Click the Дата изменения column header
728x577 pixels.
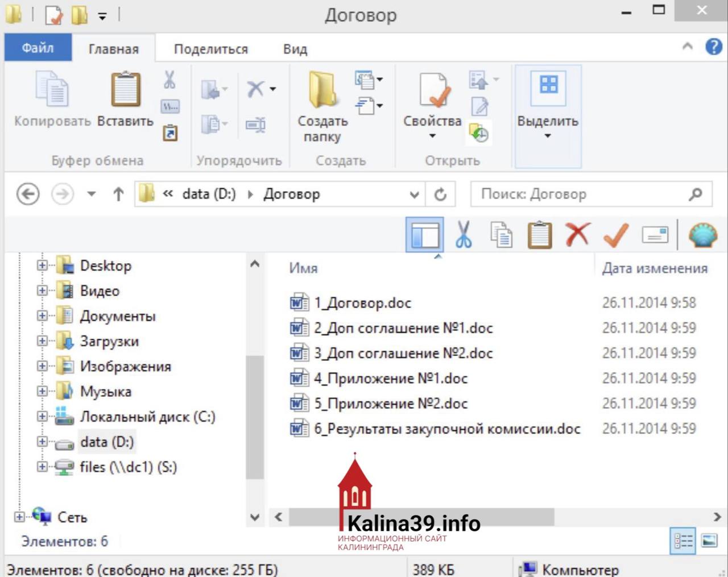(655, 268)
